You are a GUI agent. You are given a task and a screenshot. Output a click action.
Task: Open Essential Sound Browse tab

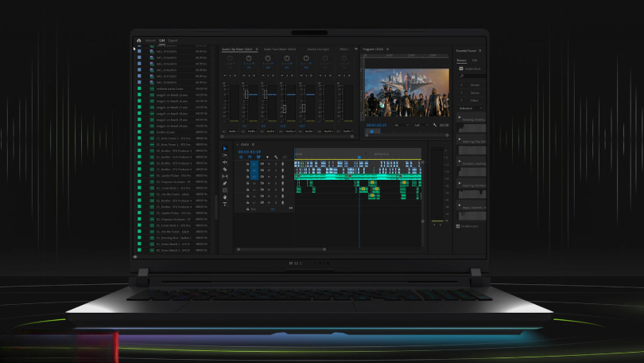(x=461, y=60)
